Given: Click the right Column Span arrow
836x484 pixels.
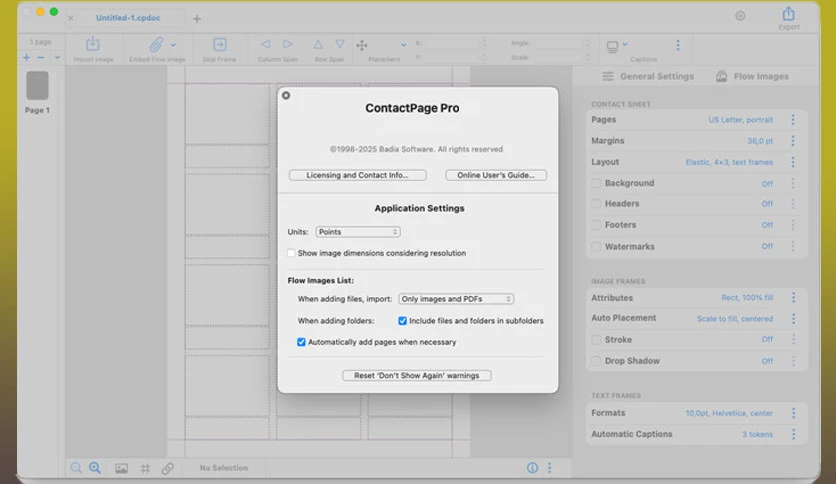Looking at the screenshot, I should 288,44.
